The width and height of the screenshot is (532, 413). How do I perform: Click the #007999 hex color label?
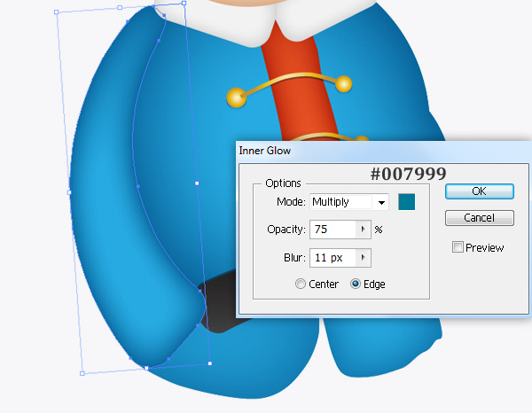coord(409,175)
